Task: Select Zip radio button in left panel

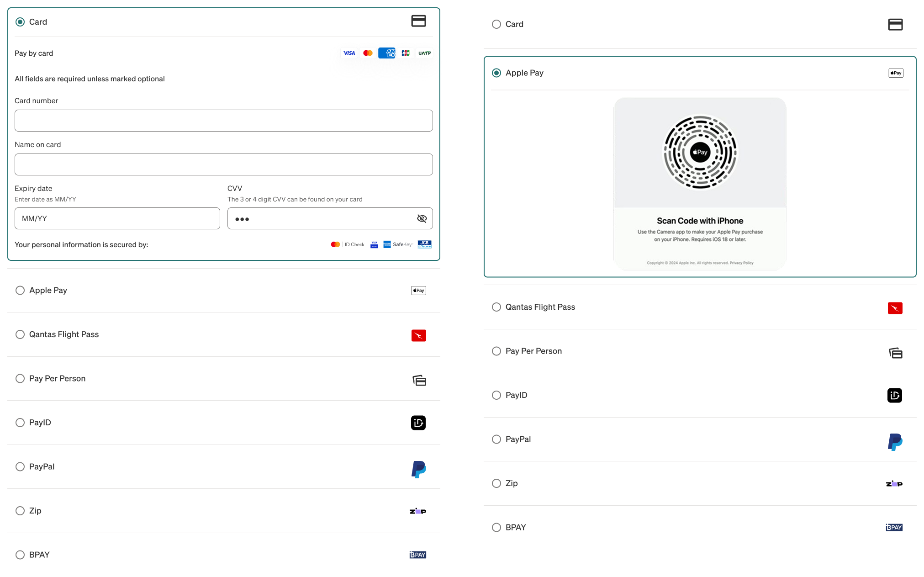Action: coord(20,511)
